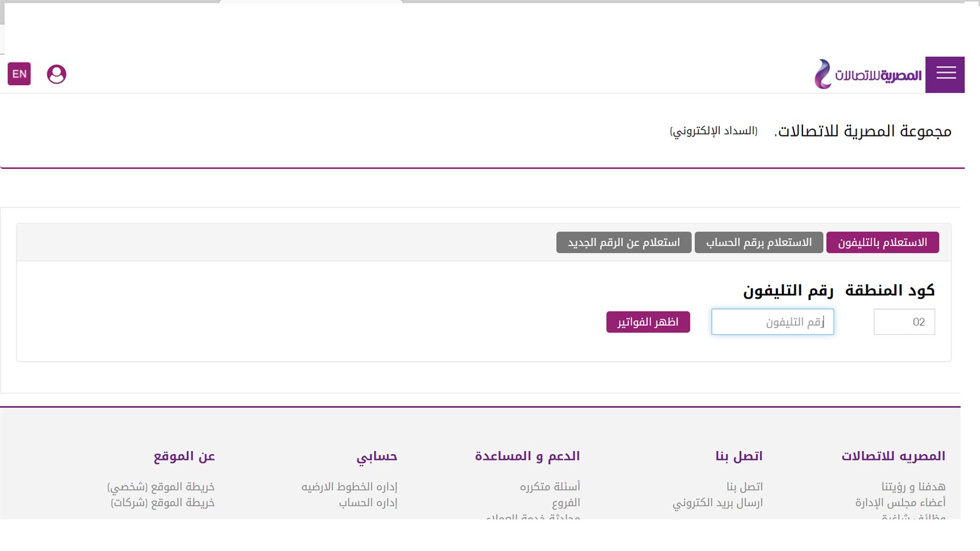This screenshot has height=551, width=980.
Task: Switch the site language to English
Action: [19, 73]
